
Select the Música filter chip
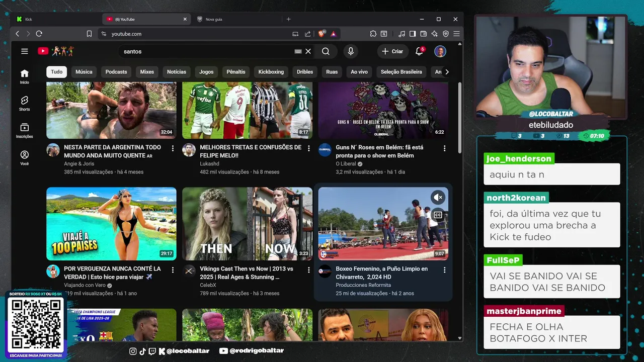(84, 72)
